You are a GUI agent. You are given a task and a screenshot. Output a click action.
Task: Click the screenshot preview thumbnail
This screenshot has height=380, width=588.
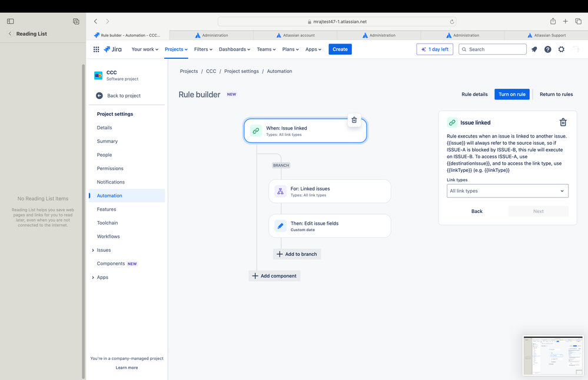coord(553,355)
